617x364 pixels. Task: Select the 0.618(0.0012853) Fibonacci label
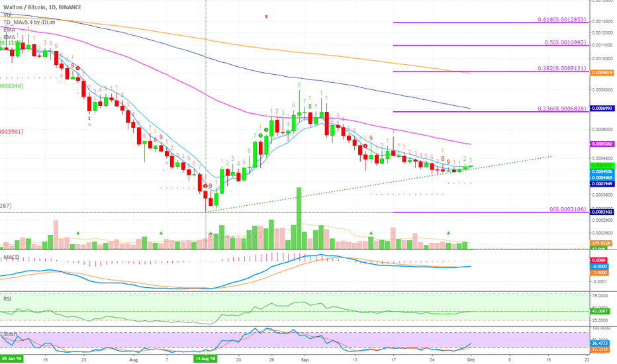click(x=562, y=19)
